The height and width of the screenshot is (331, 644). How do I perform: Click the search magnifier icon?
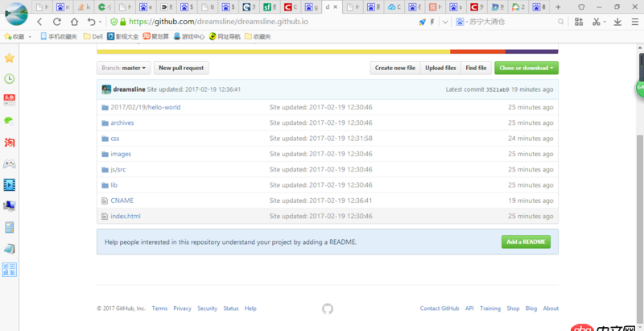[x=560, y=23]
